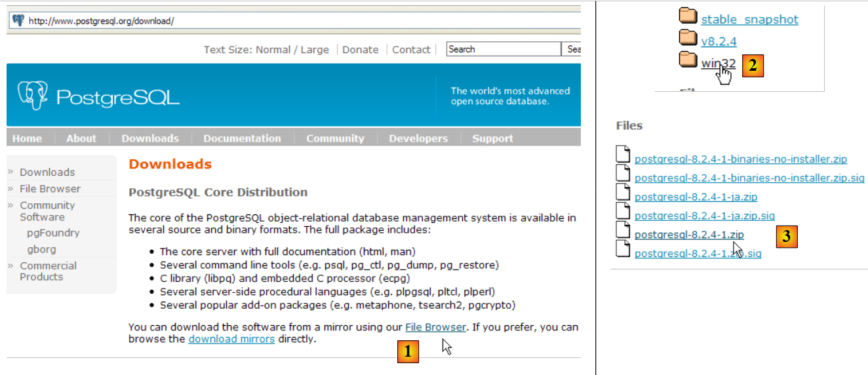Image resolution: width=868 pixels, height=375 pixels.
Task: Open the win32 folder link
Action: click(718, 64)
